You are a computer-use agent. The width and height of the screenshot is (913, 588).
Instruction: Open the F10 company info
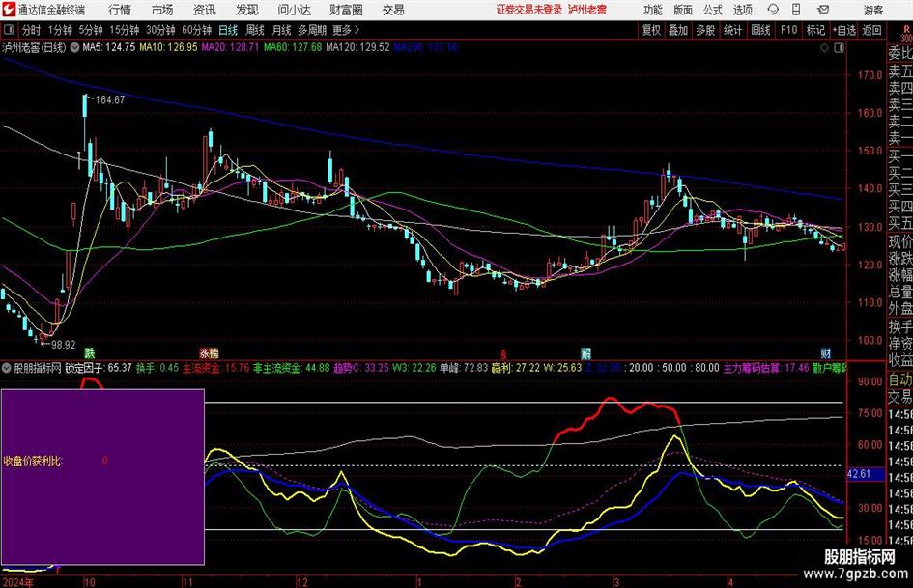789,30
